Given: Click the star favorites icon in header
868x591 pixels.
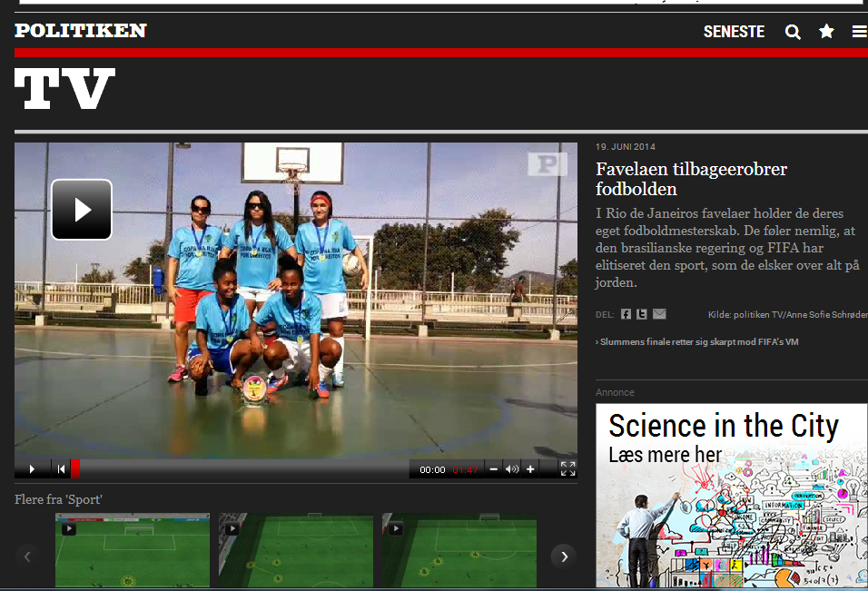Looking at the screenshot, I should (x=826, y=32).
